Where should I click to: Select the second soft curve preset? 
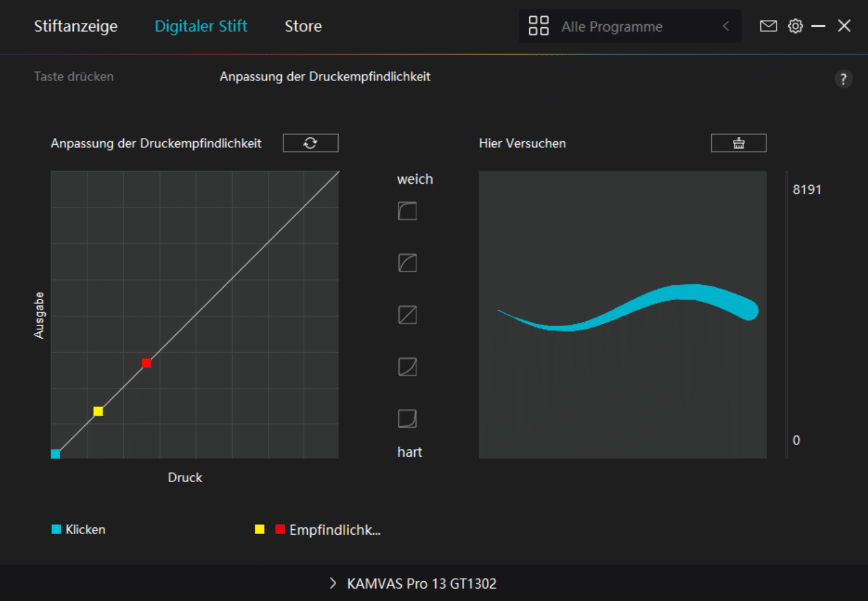coord(407,263)
